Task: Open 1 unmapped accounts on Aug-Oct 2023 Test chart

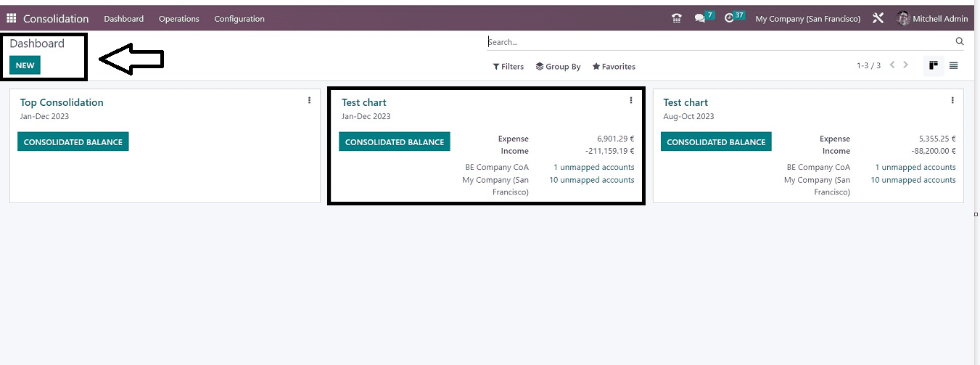Action: coord(915,167)
